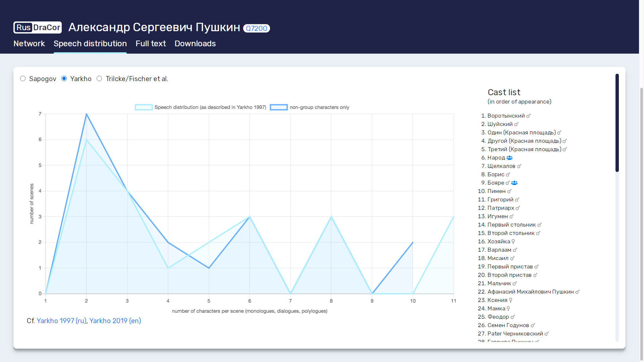644x362 pixels.
Task: Click group icon next to Народ
Action: click(509, 158)
